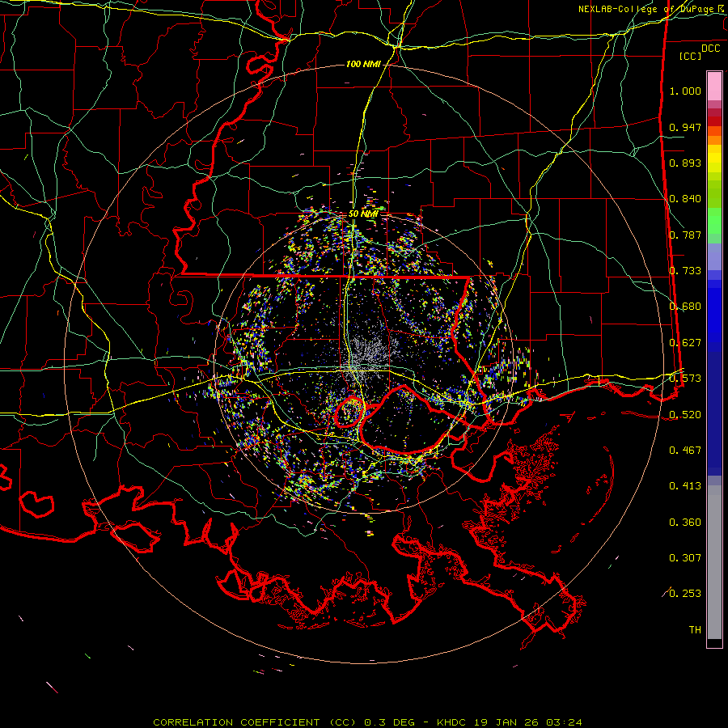The image size is (728, 728).
Task: Click the "TH" threshold label on legend
Action: (x=695, y=630)
